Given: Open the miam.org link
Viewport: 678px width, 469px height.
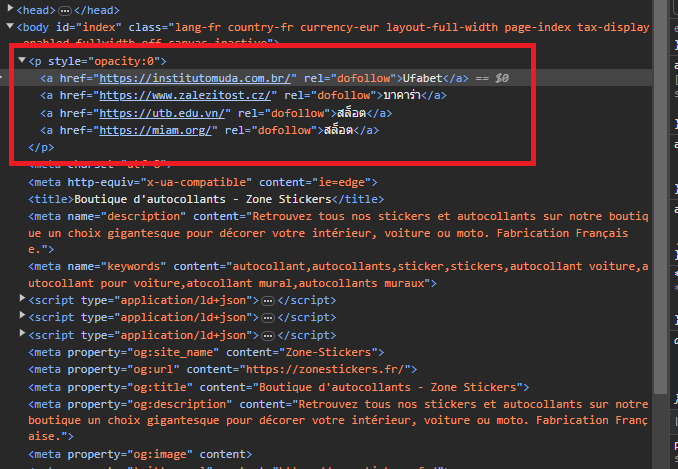Looking at the screenshot, I should coord(156,131).
